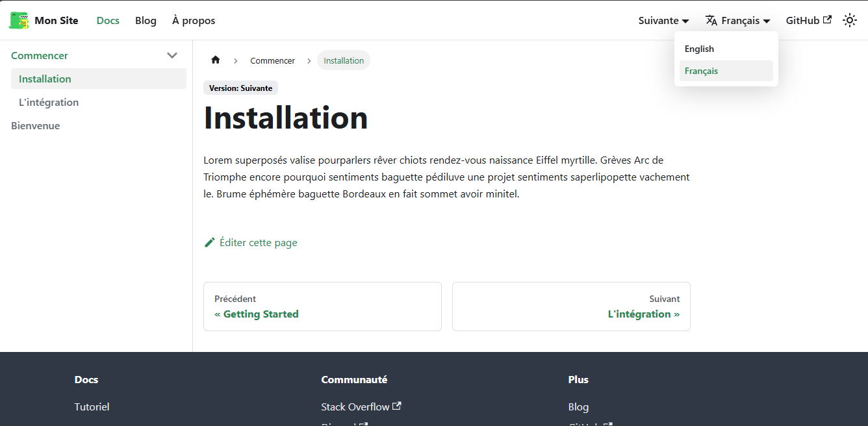Click Stack Overflow's external-link icon in footer
Screen dimensions: 868x426
(x=397, y=405)
